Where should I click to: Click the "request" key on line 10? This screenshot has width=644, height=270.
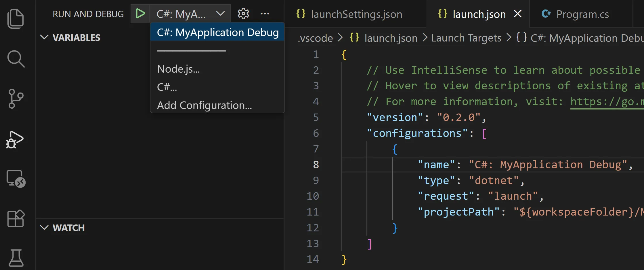(446, 196)
